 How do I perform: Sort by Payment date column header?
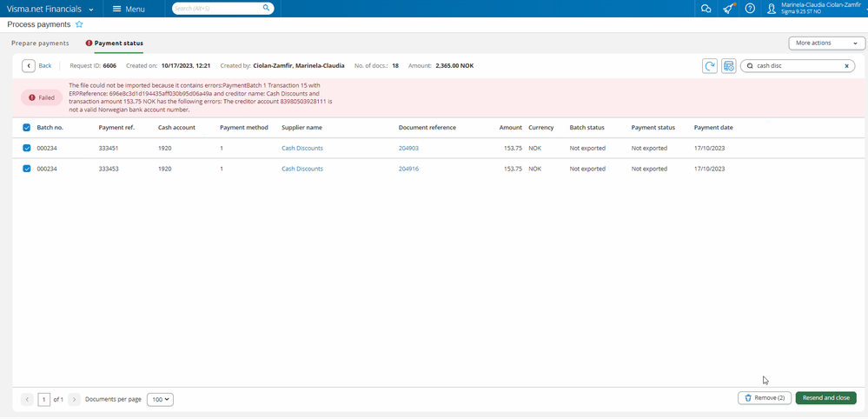tap(713, 127)
